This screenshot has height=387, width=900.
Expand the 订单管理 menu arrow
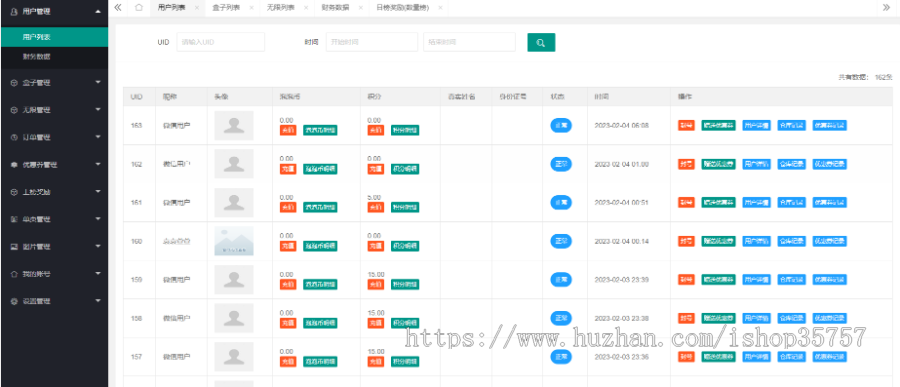[98, 137]
